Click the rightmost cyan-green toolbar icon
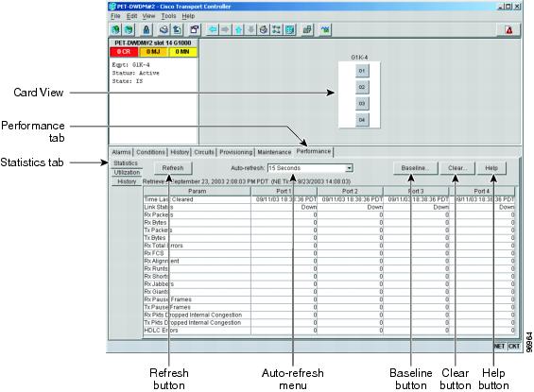The width and height of the screenshot is (534, 392). pos(325,30)
